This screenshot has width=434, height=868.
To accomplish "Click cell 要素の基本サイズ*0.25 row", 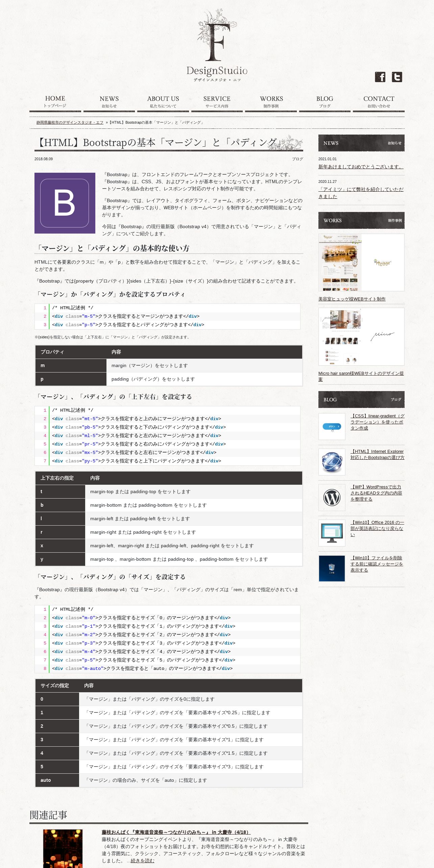I will [x=191, y=713].
